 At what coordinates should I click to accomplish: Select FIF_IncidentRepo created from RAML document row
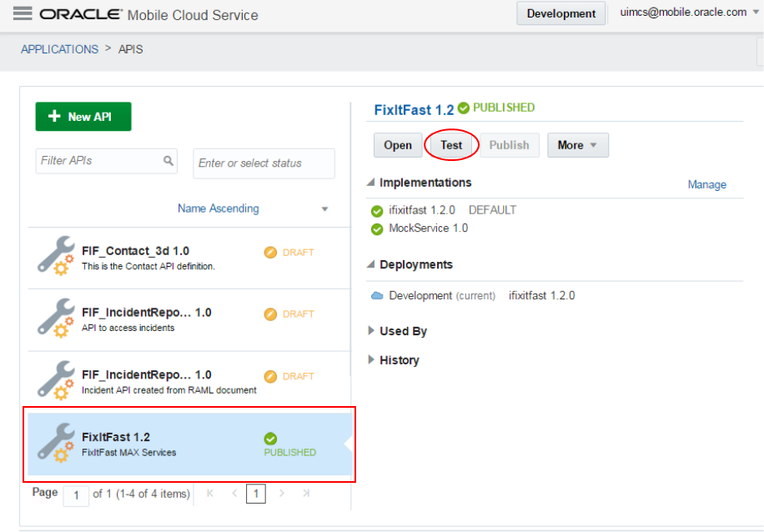[189, 382]
